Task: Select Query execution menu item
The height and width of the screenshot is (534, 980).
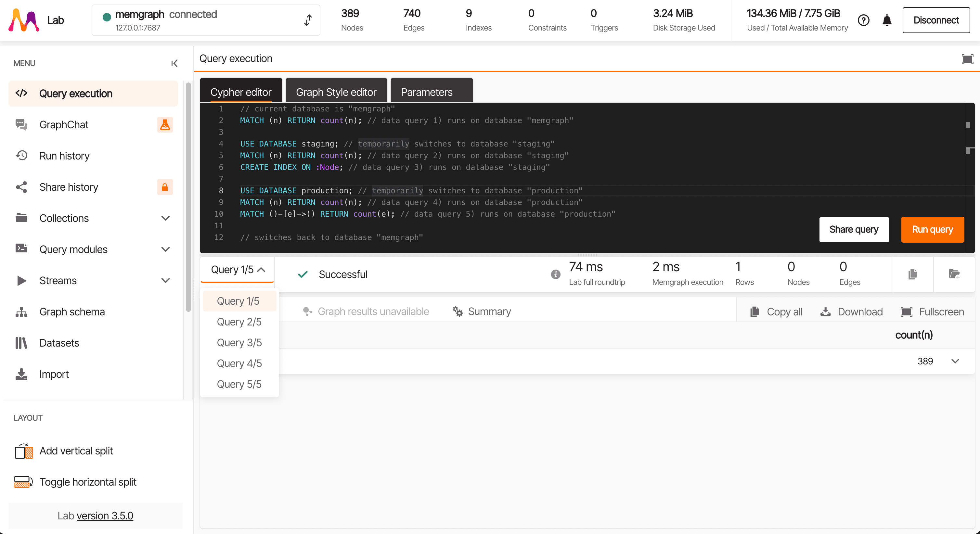Action: [93, 94]
